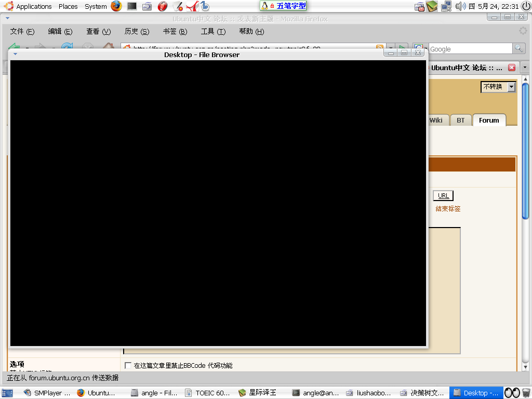Switch to the liushaobo... taskbar window
Screen dimensions: 532x399
pyautogui.click(x=369, y=393)
